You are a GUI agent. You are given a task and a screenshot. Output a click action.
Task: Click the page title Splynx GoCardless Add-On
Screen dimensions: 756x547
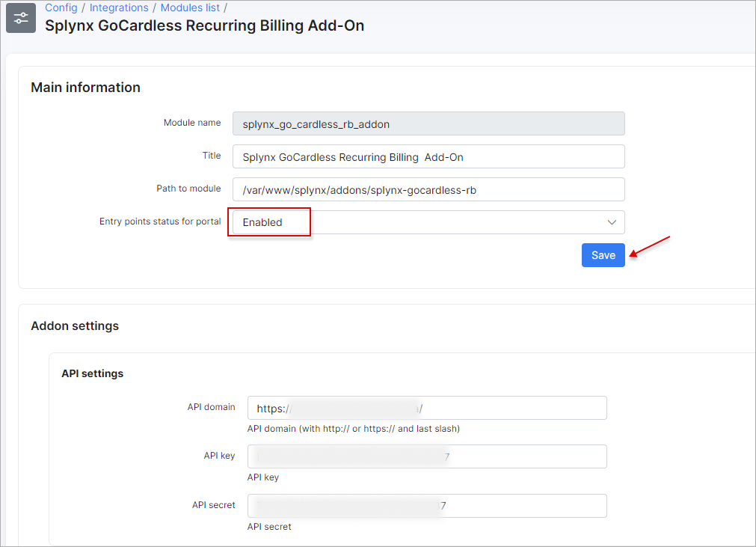[204, 25]
